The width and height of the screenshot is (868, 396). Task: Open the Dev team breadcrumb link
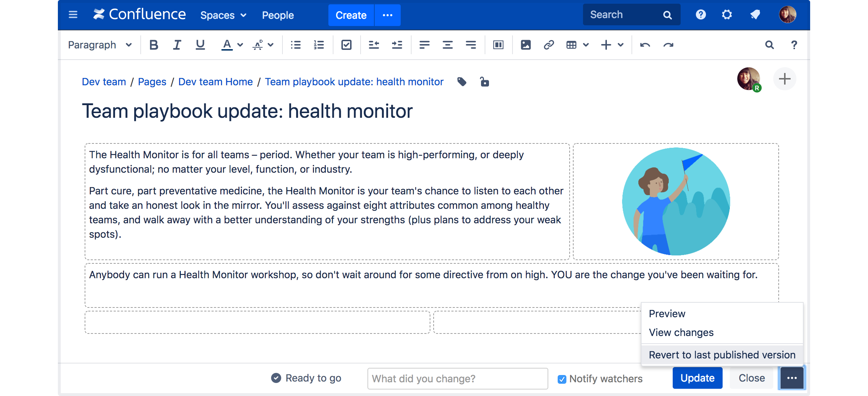click(x=104, y=82)
